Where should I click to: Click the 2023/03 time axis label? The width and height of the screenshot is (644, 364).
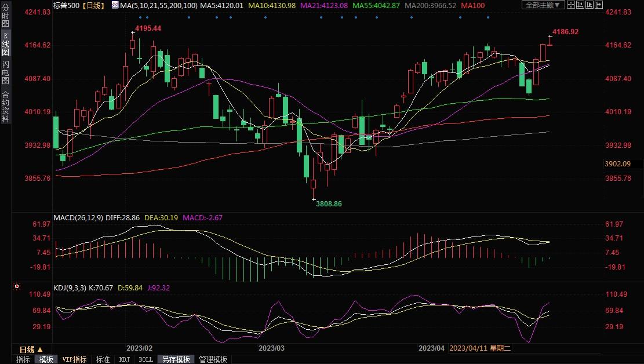271,348
